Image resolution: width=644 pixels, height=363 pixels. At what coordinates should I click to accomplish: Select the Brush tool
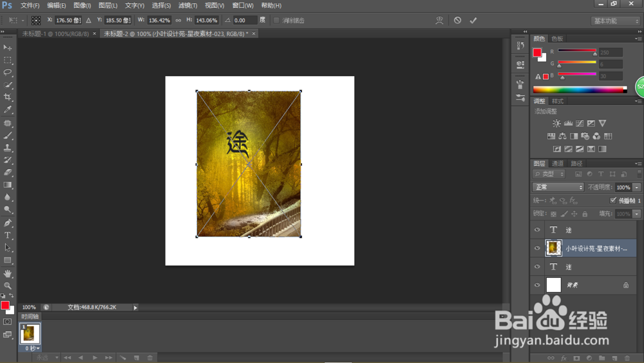coord(7,135)
